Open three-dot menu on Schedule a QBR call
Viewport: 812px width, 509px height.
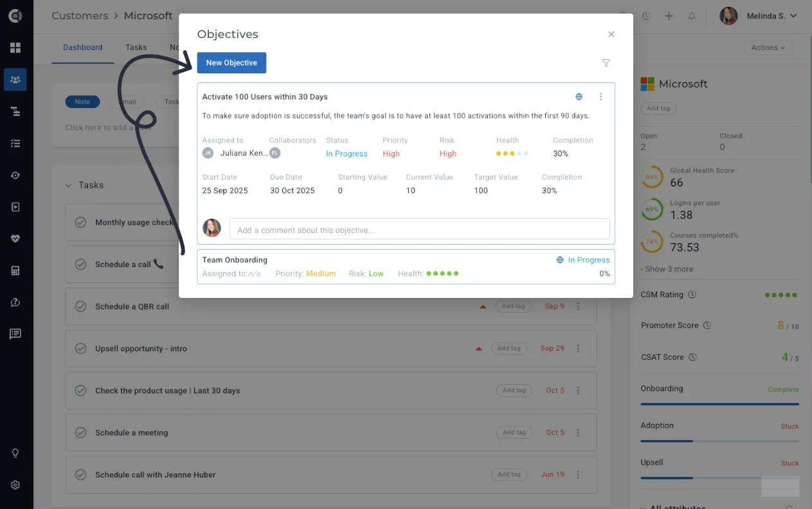click(x=578, y=306)
